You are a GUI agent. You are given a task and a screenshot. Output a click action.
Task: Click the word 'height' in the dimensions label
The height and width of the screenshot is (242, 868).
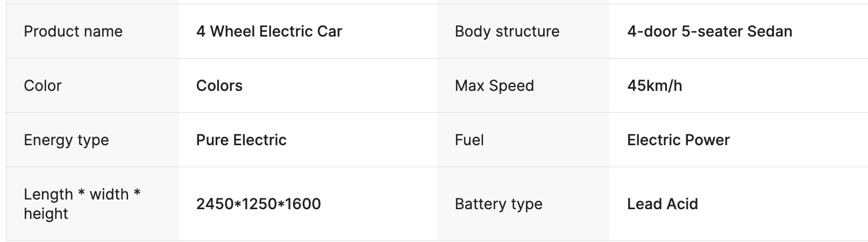[x=46, y=214]
